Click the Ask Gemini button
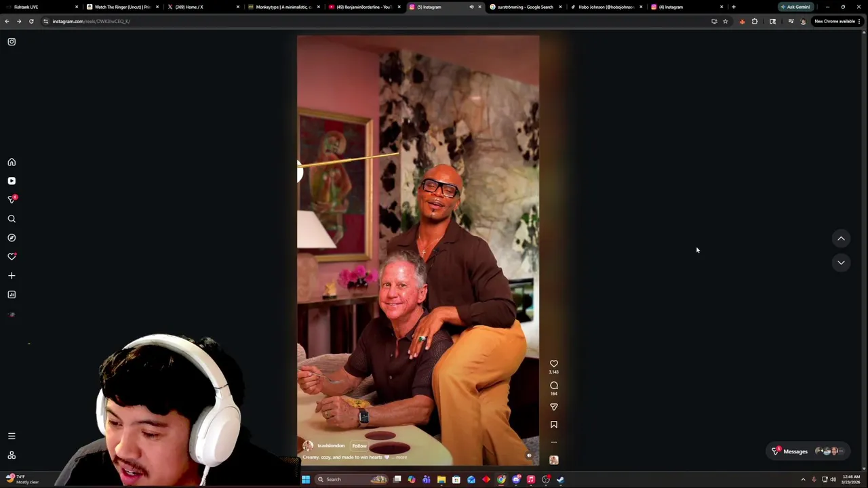The width and height of the screenshot is (868, 488). click(x=795, y=7)
